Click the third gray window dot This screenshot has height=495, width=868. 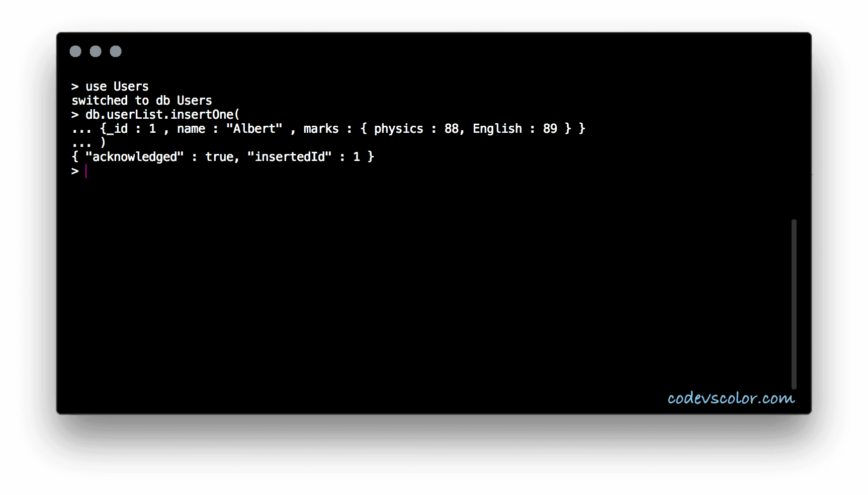point(116,51)
